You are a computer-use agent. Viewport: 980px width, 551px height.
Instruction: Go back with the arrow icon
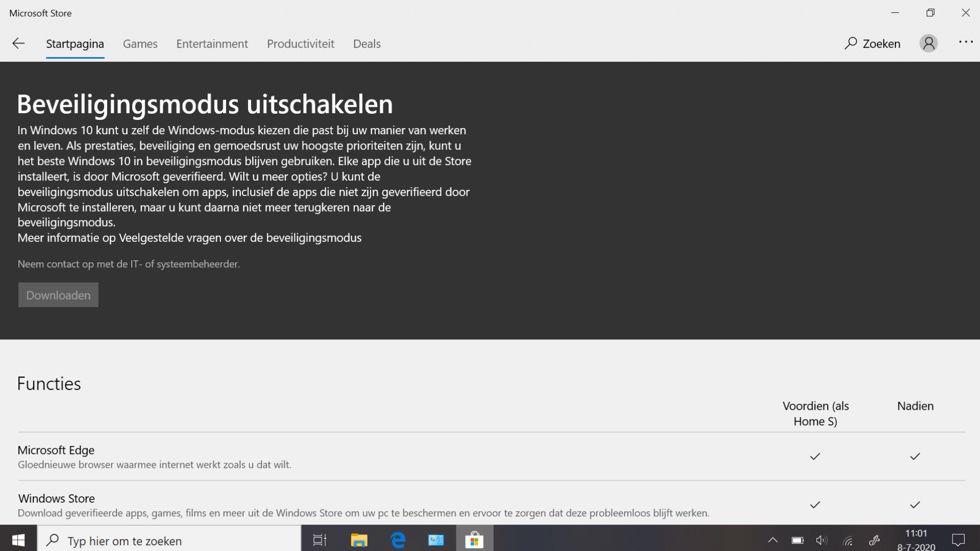click(x=18, y=43)
